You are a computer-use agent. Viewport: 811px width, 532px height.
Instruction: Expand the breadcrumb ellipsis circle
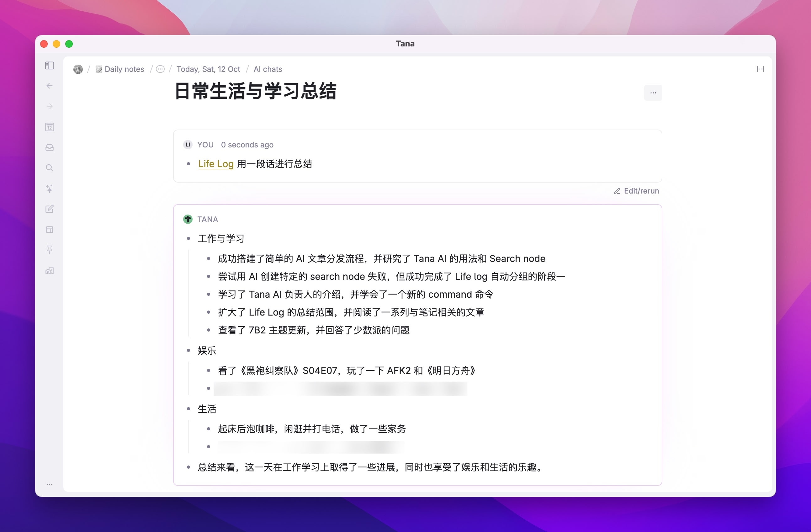click(160, 69)
